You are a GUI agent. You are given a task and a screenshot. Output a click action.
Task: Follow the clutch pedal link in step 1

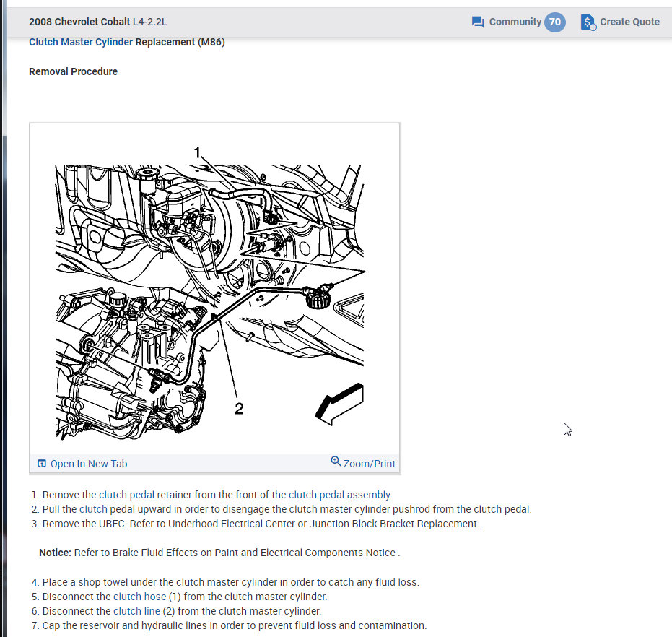tap(126, 495)
